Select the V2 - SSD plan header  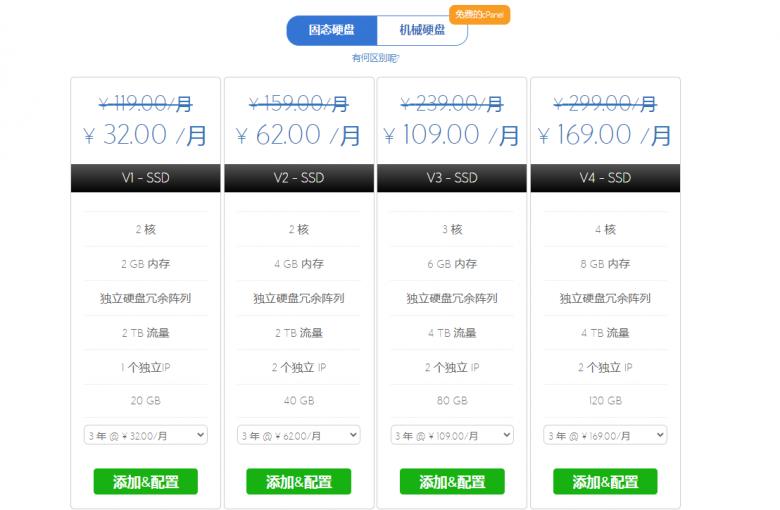click(299, 178)
